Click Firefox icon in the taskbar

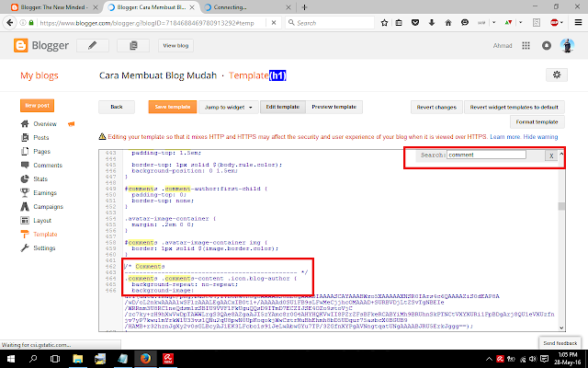145,359
